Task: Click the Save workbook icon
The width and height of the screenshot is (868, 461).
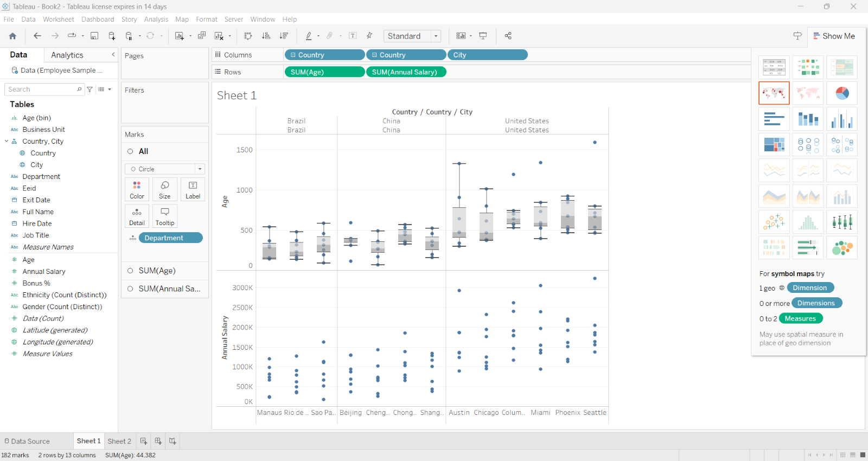Action: click(x=94, y=36)
